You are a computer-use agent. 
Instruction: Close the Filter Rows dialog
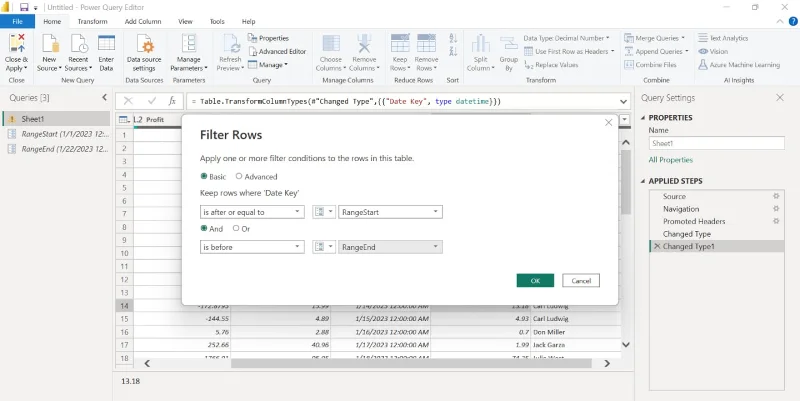click(x=608, y=122)
